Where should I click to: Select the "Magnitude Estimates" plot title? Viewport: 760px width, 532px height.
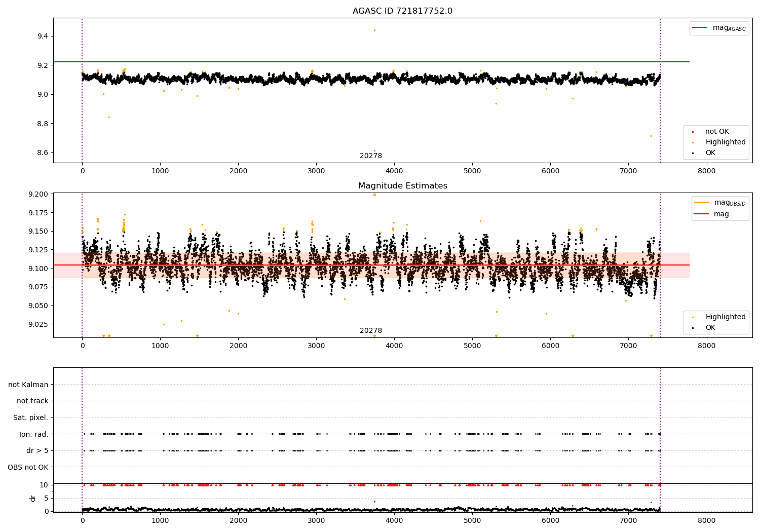[x=402, y=186]
